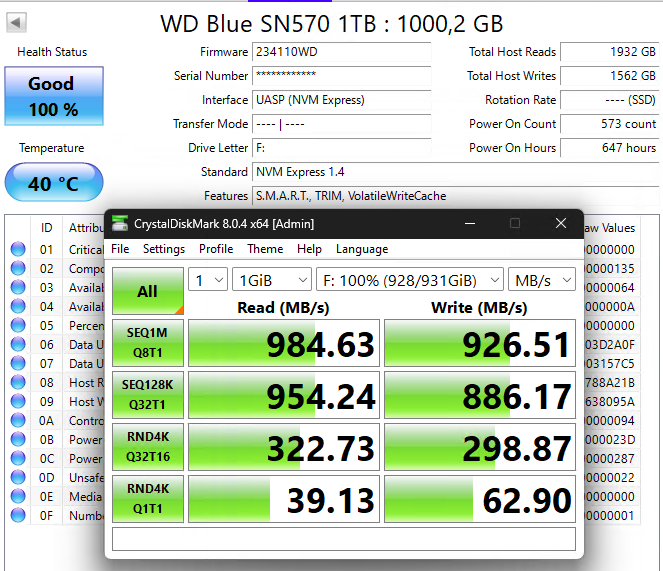
Task: Click the blue status orb for attribute 0B
Action: coord(18,439)
